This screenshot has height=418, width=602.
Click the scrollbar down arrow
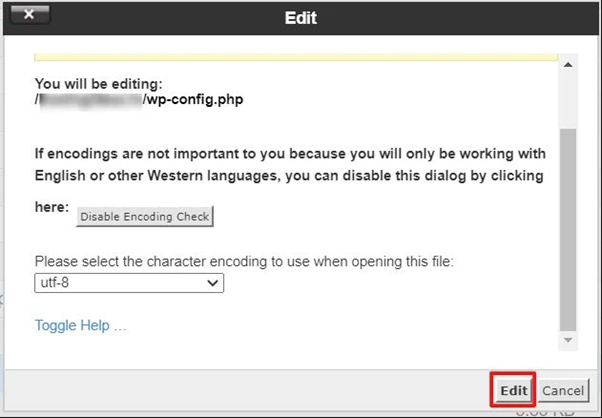568,341
